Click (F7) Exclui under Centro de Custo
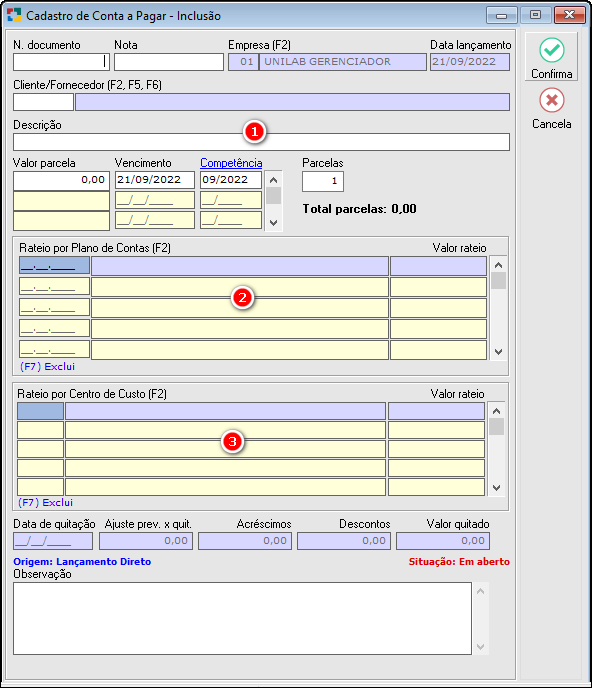 (x=45, y=502)
